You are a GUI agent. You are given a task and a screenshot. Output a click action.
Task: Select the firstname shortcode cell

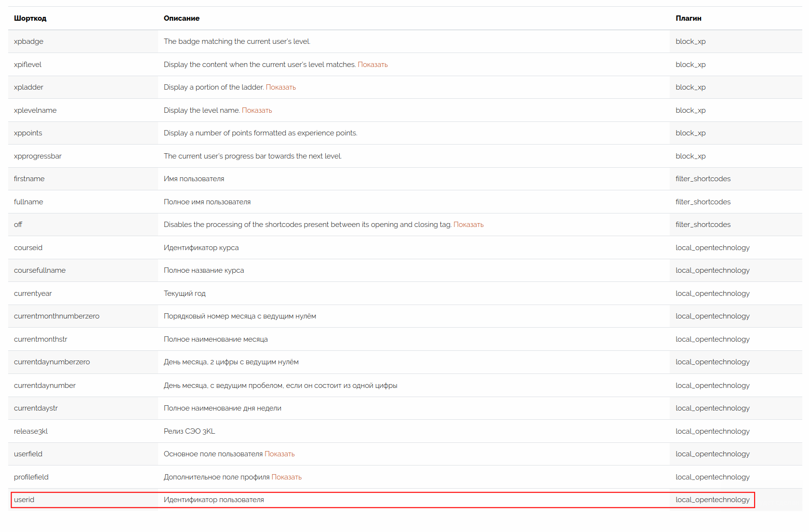click(x=29, y=179)
